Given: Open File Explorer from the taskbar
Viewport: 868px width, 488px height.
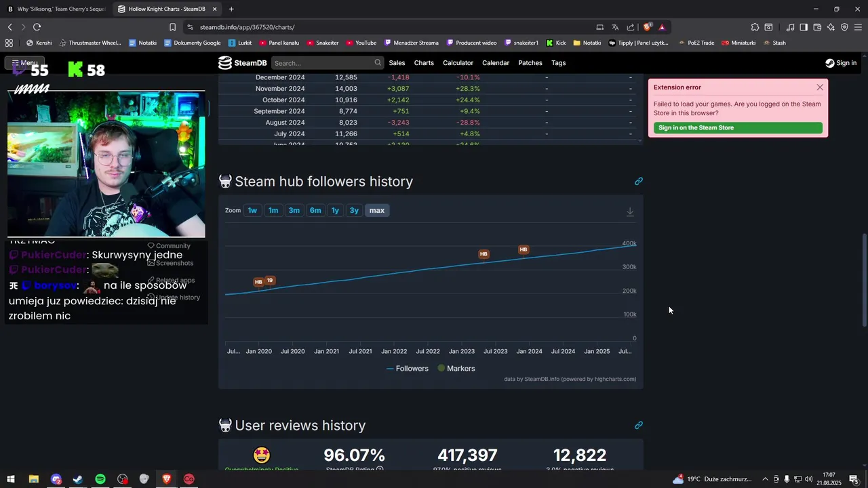Looking at the screenshot, I should pos(33,479).
